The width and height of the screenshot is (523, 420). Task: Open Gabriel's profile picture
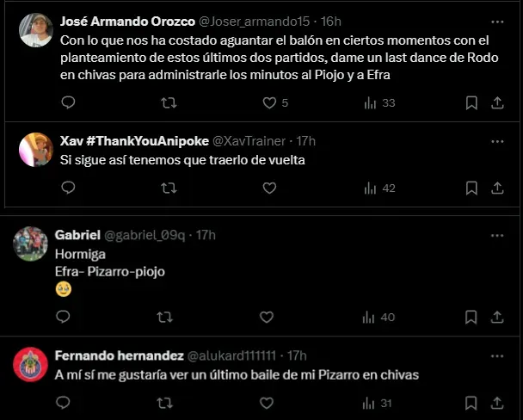[x=30, y=244]
